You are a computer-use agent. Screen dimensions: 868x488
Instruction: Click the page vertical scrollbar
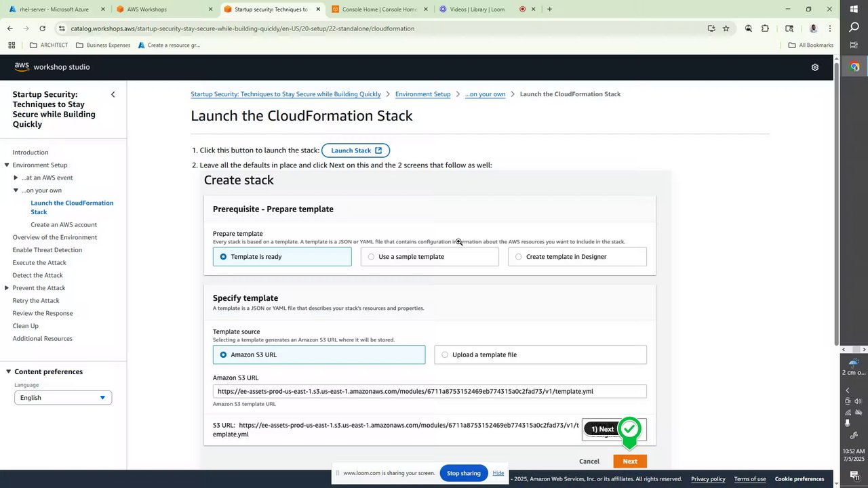pyautogui.click(x=837, y=203)
